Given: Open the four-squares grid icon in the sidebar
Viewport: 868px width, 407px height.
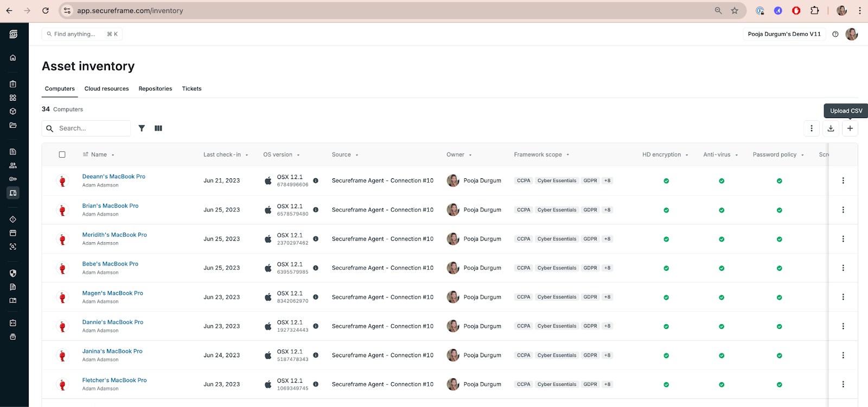Looking at the screenshot, I should click(13, 98).
